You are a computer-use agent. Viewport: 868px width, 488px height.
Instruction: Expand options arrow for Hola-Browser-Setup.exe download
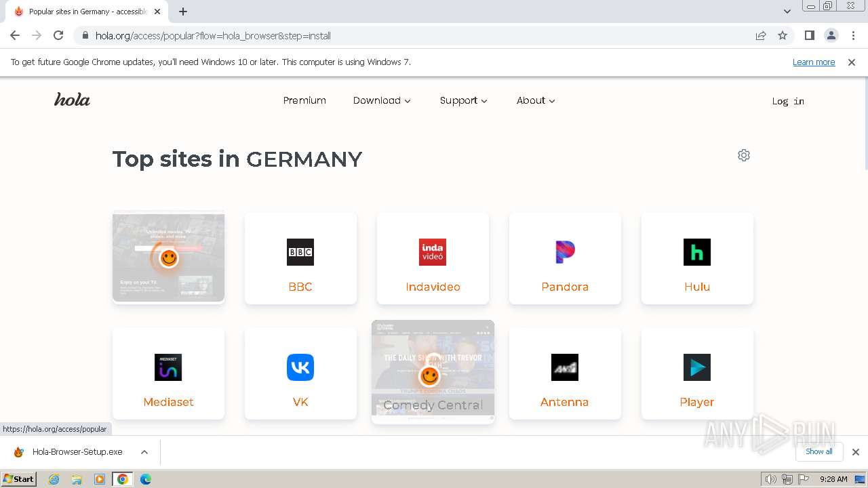144,452
